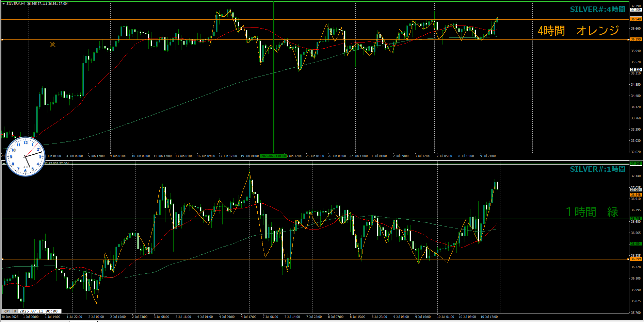Click the green vertical line on H4 chart
Screen dimensions: 644x322
[x=274, y=77]
